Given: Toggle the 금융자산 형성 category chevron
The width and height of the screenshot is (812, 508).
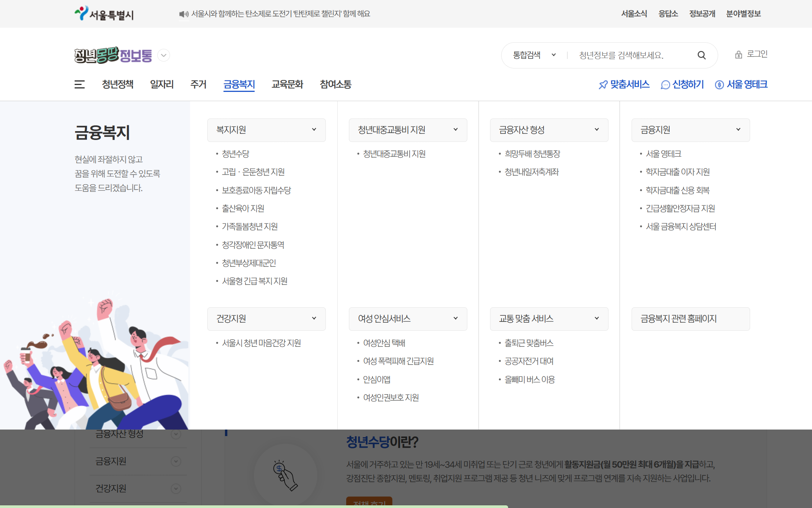Looking at the screenshot, I should click(597, 130).
